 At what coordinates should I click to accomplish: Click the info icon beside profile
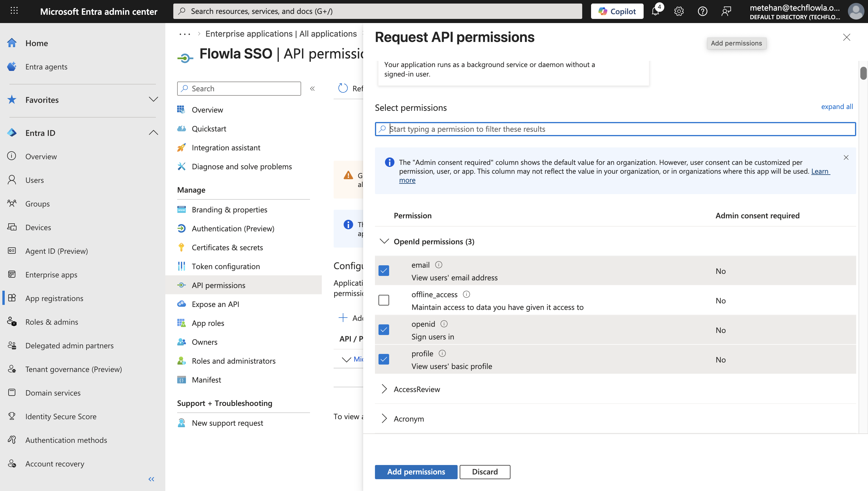point(442,353)
